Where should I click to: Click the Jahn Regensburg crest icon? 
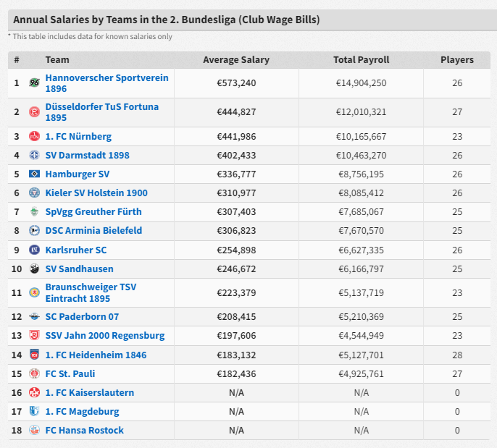(x=34, y=335)
